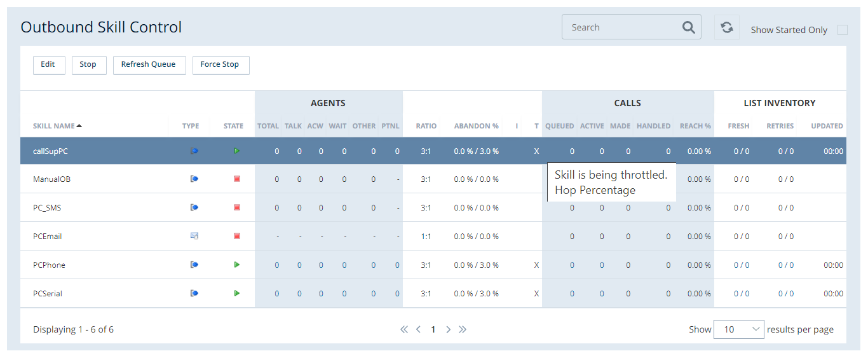Image resolution: width=868 pixels, height=358 pixels.
Task: Click the throttle X mark for callSupPC
Action: 536,151
